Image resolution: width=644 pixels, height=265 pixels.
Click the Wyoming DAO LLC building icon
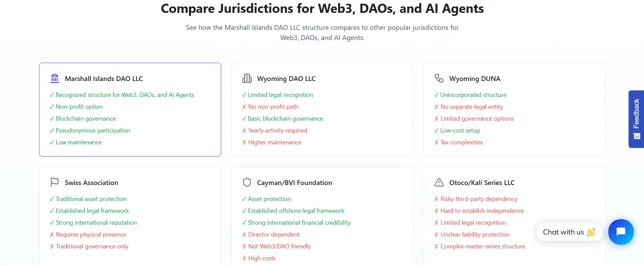click(x=247, y=79)
